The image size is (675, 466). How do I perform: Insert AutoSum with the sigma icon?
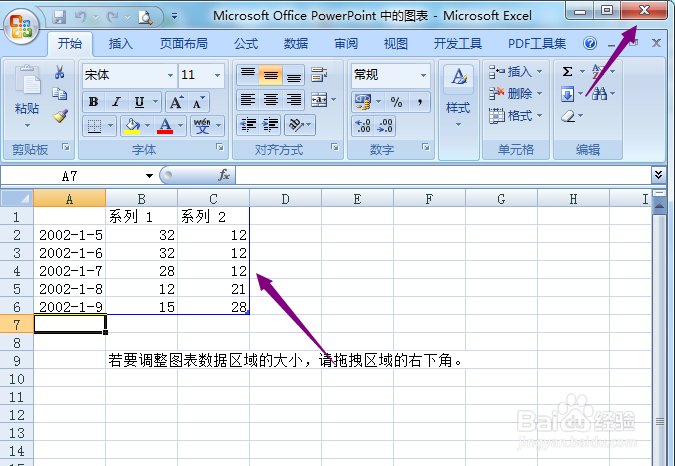[567, 71]
